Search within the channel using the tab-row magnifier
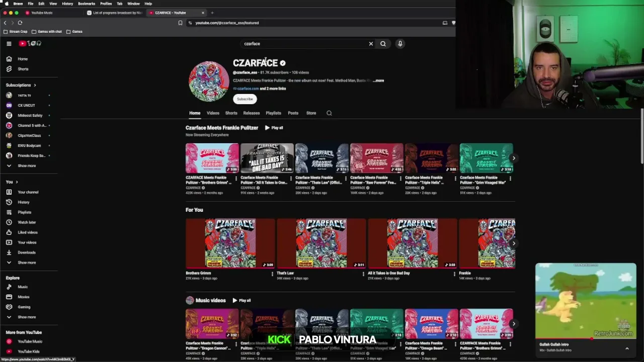 tap(329, 113)
